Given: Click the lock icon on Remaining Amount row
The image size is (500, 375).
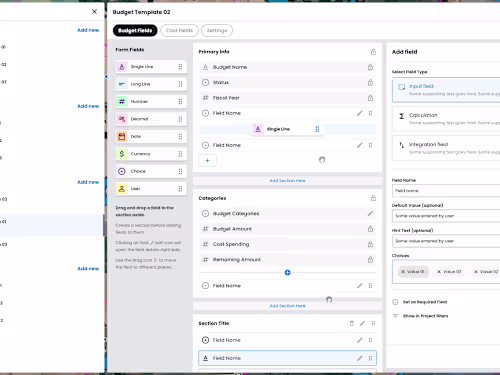Looking at the screenshot, I should (370, 259).
